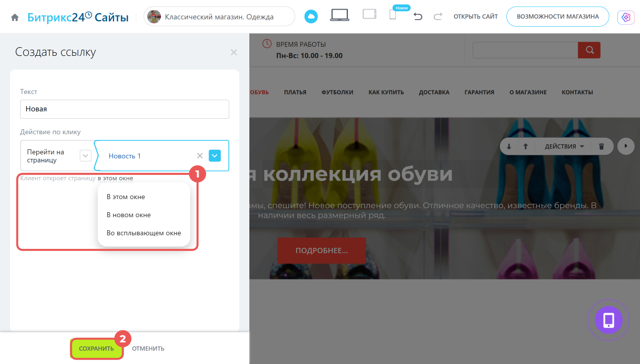Screen dimensions: 640x364
Task: Click the Битрикс24 Сайты logo
Action: point(78,17)
